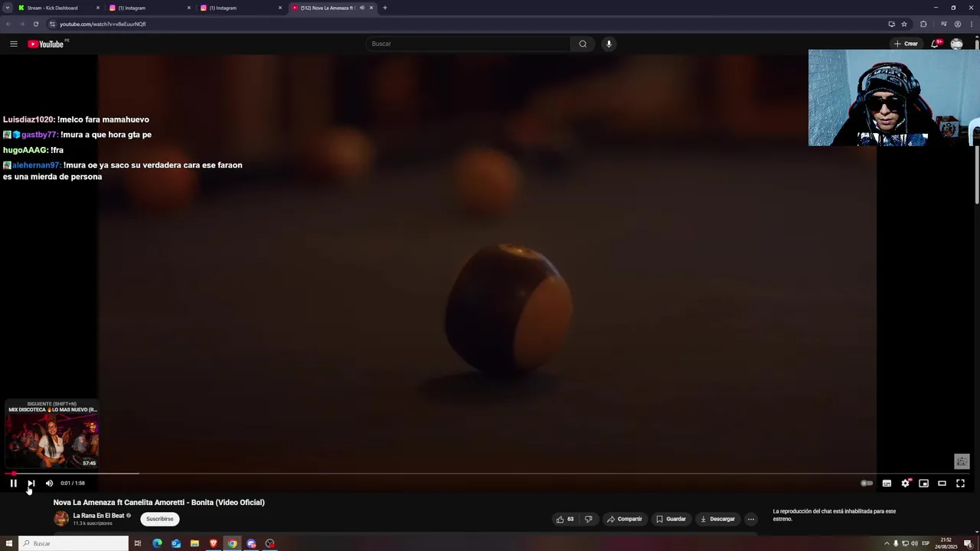The height and width of the screenshot is (551, 980).
Task: Open Chrome profile icon
Action: click(x=958, y=24)
